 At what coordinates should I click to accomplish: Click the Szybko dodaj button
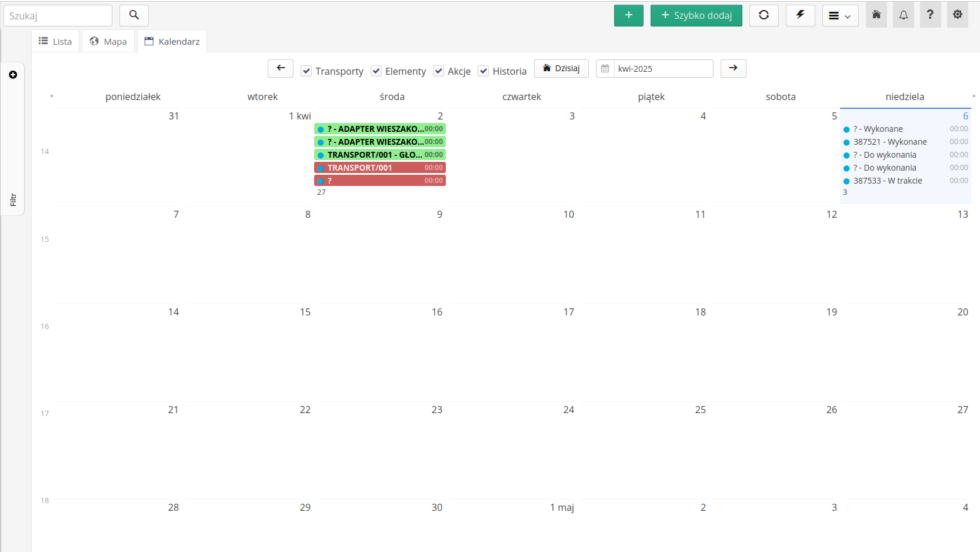coord(696,15)
